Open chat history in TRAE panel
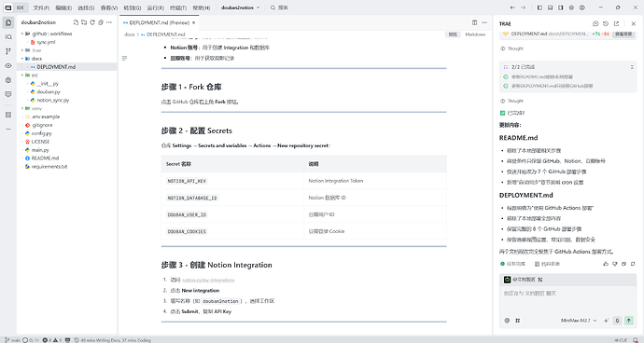644x343 pixels. tap(606, 24)
